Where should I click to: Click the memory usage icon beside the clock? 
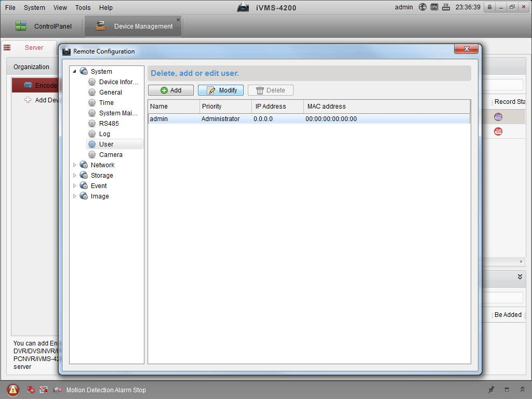(446, 7)
